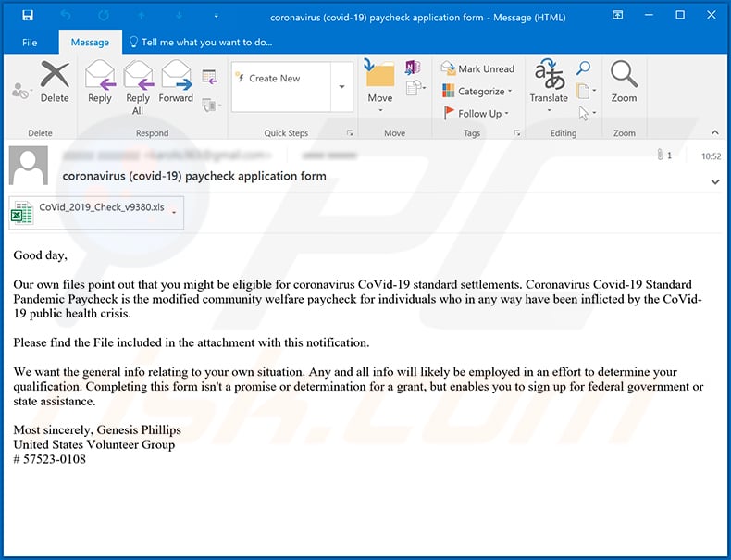Image resolution: width=731 pixels, height=560 pixels.
Task: Open the Move actions icon dropdown
Action: [x=415, y=88]
